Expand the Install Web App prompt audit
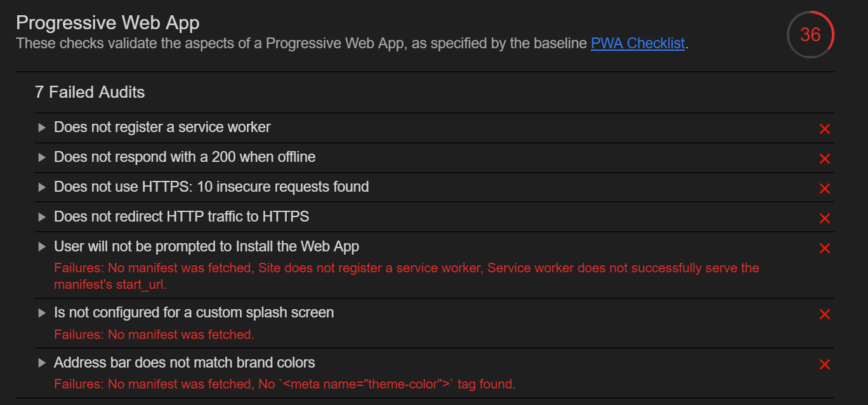The image size is (868, 405). point(42,246)
